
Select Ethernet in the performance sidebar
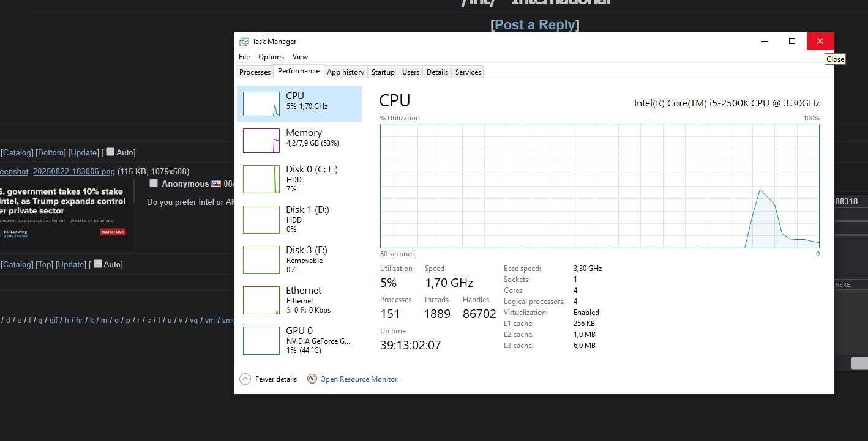pos(299,300)
